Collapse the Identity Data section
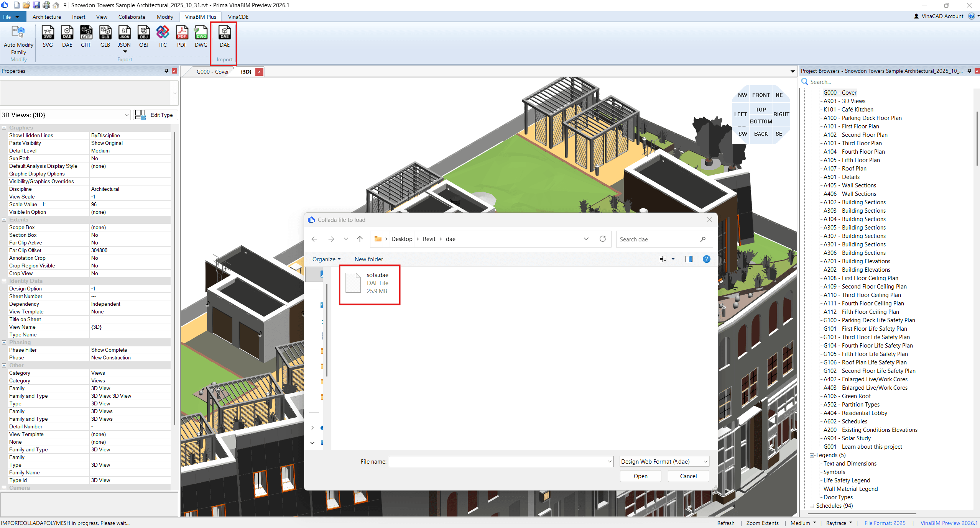The height and width of the screenshot is (528, 980). coord(4,281)
